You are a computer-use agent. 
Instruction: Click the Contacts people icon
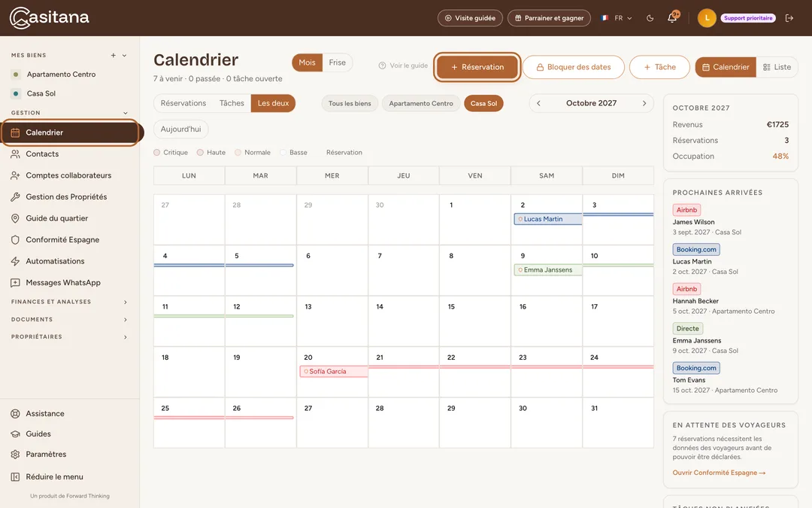[15, 154]
